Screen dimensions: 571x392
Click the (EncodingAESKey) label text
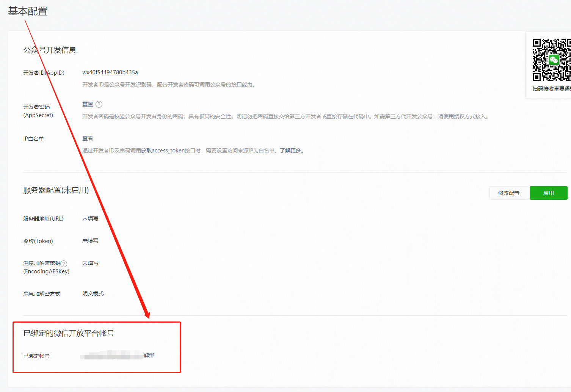[x=46, y=271]
